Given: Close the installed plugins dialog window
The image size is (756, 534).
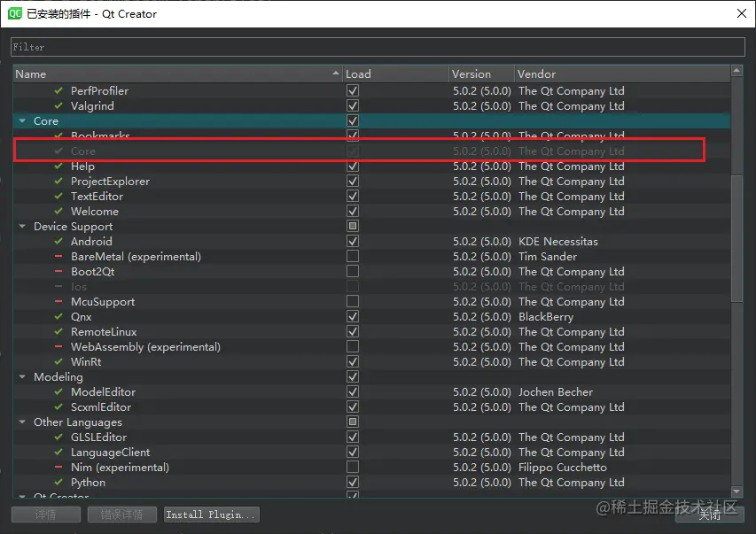Looking at the screenshot, I should click(742, 13).
